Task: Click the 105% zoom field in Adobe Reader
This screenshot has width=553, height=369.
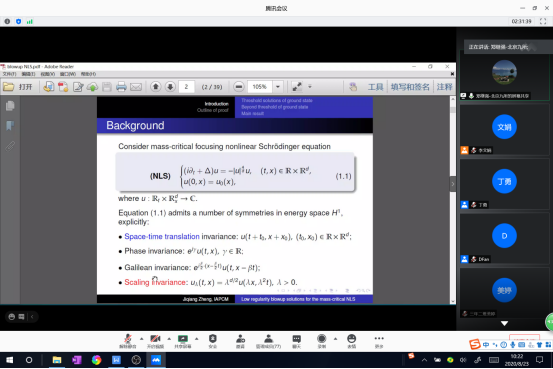Action: (260, 86)
